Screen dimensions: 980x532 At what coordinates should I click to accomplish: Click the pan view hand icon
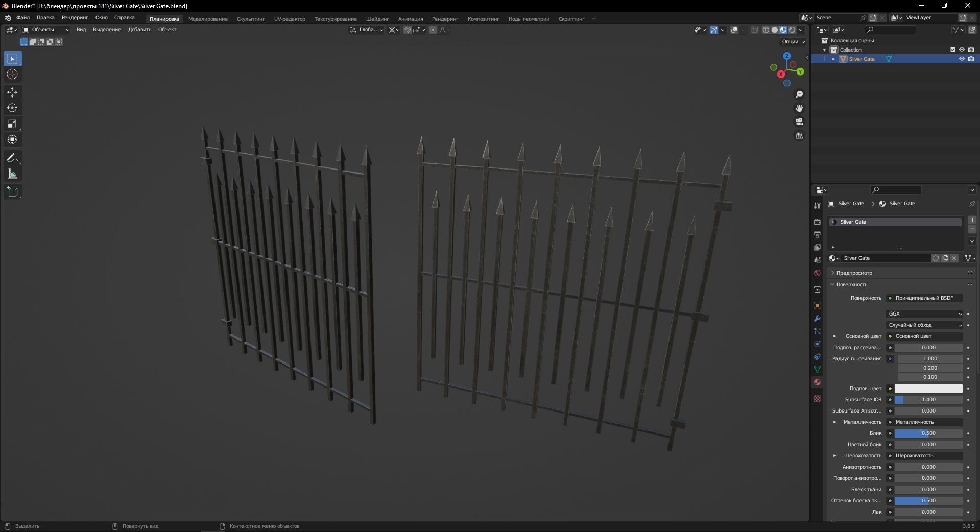coord(799,108)
